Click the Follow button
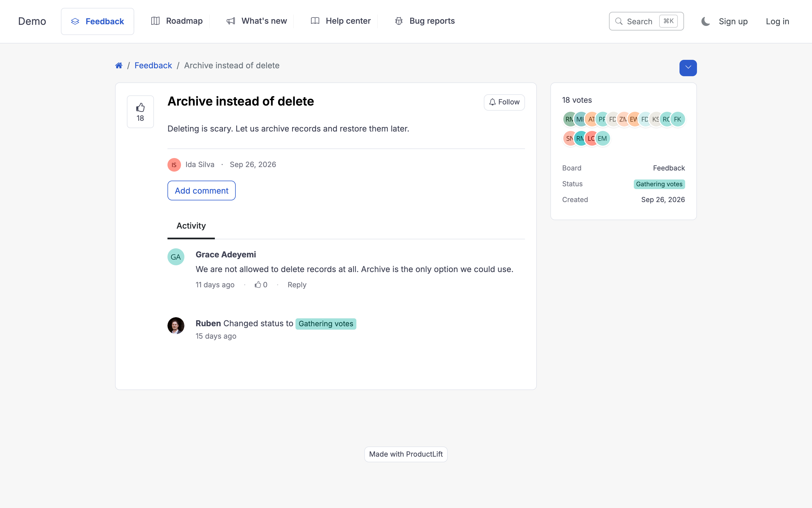This screenshot has height=508, width=812. point(504,102)
